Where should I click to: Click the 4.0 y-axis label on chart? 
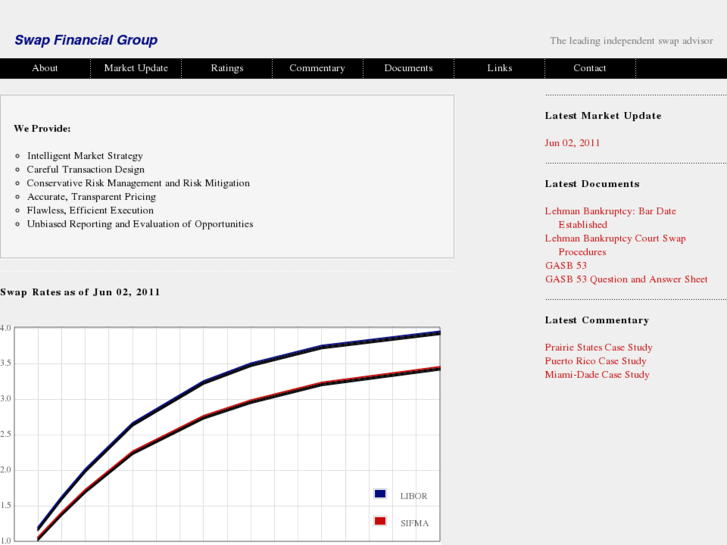[5, 328]
